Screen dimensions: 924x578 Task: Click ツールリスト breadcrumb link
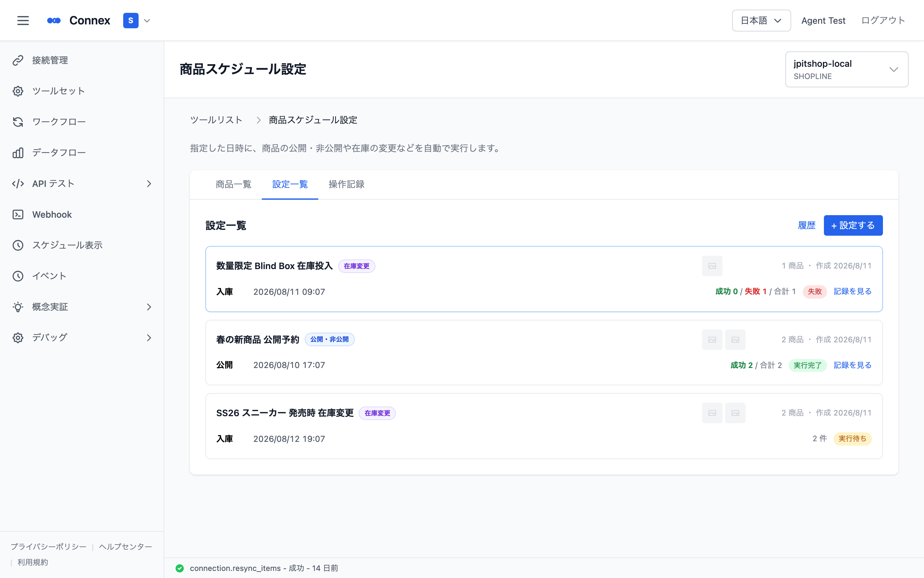pos(216,120)
